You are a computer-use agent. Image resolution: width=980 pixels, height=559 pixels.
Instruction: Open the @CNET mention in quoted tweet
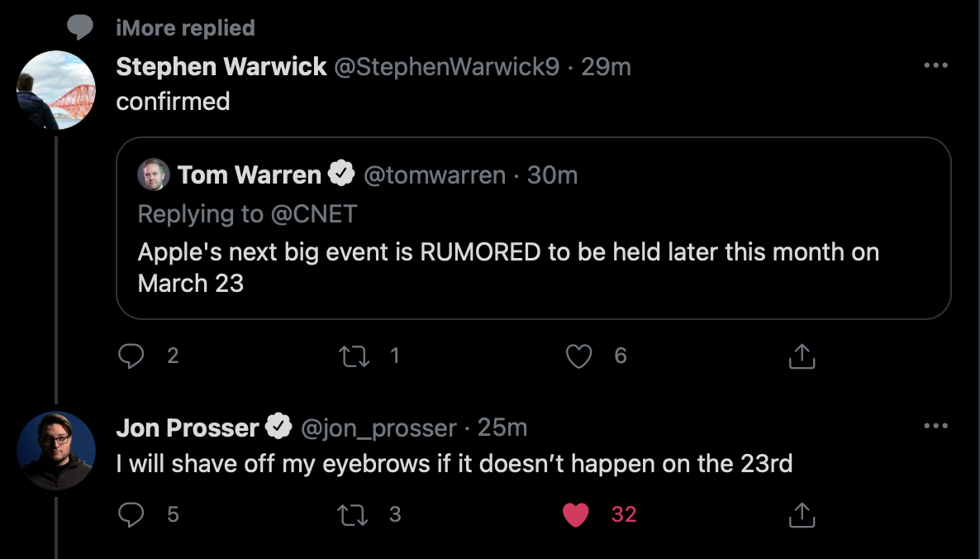point(314,214)
